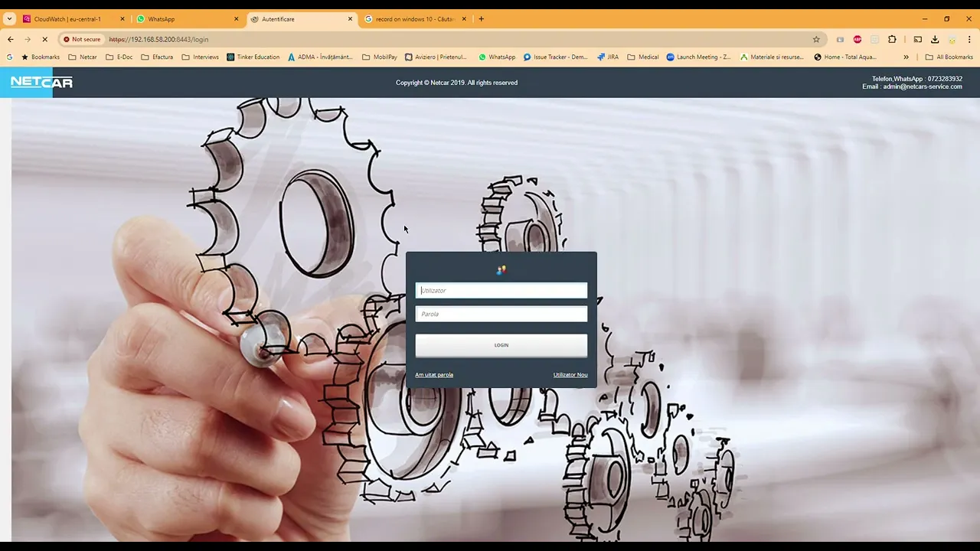Open the Chrome profile avatar

coord(952,39)
